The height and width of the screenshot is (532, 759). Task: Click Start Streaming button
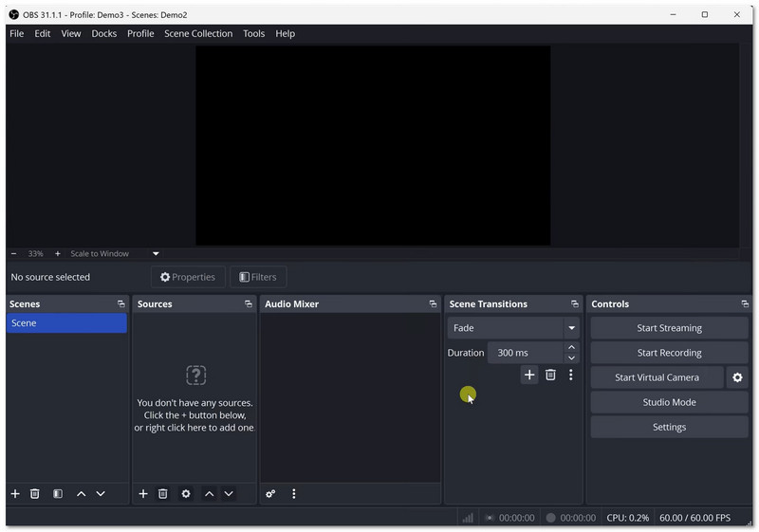pos(670,328)
